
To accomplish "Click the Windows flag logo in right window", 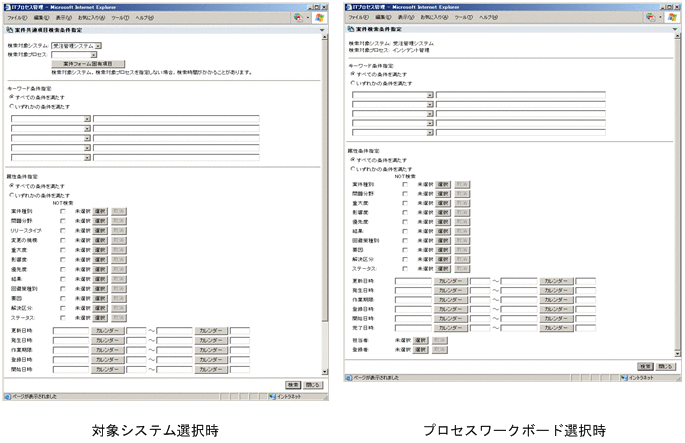I will pyautogui.click(x=672, y=17).
